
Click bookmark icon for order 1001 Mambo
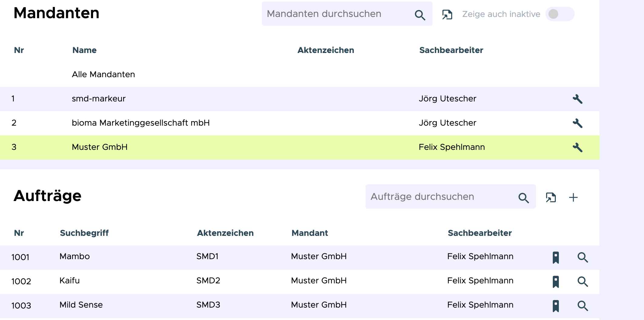point(556,257)
